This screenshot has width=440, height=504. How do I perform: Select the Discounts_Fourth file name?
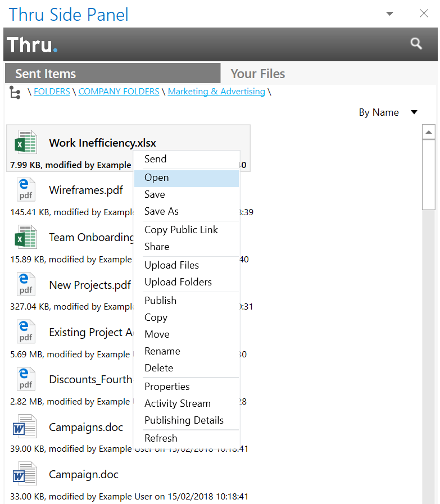pyautogui.click(x=90, y=380)
